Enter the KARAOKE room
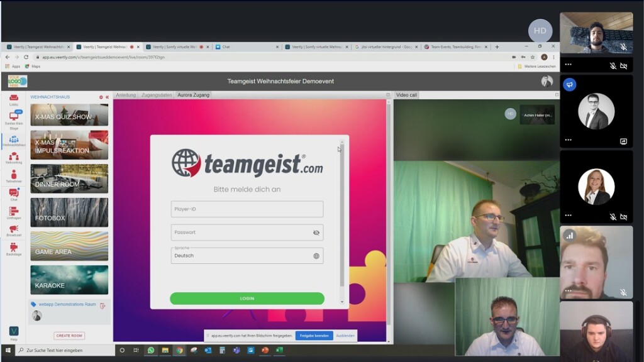Image resolution: width=644 pixels, height=362 pixels. pyautogui.click(x=69, y=280)
